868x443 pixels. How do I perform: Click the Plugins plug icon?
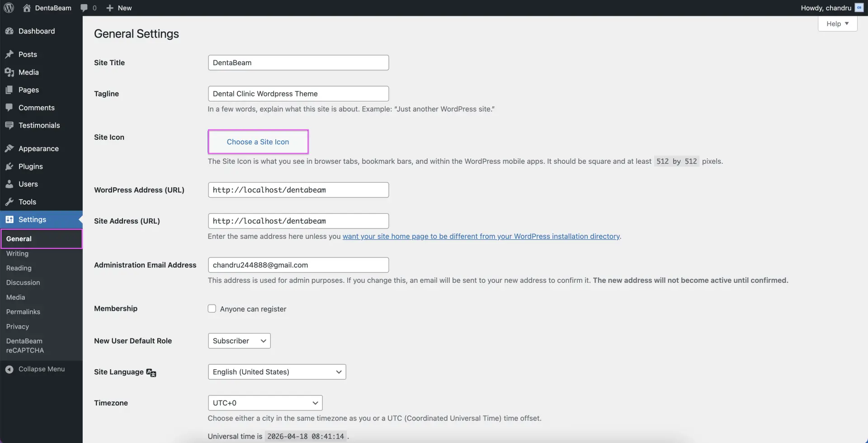(x=9, y=166)
